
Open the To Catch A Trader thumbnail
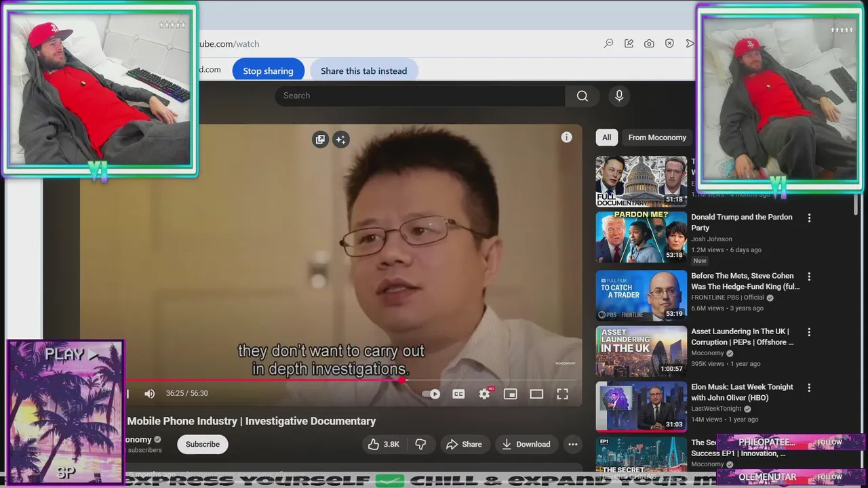(641, 296)
